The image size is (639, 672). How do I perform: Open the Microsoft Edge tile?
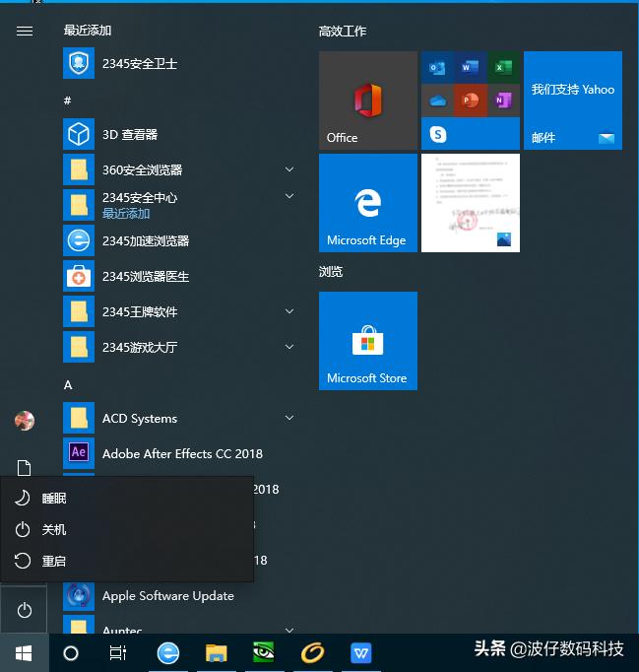[368, 203]
